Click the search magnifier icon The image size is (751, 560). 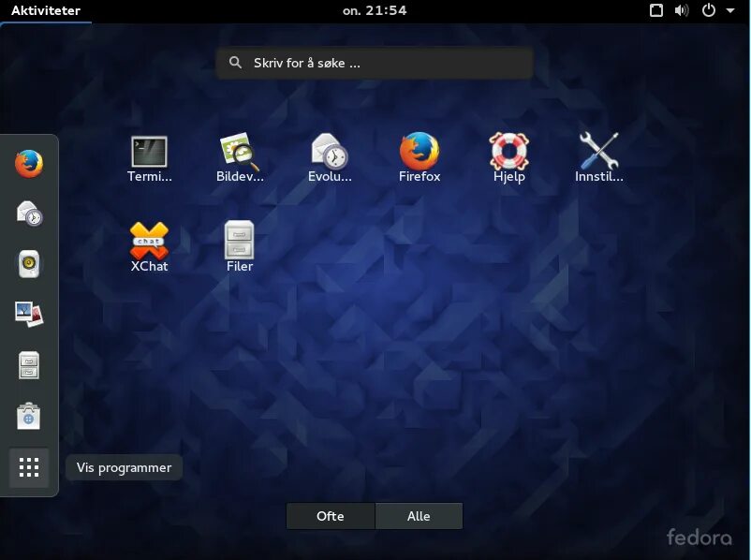pyautogui.click(x=235, y=63)
